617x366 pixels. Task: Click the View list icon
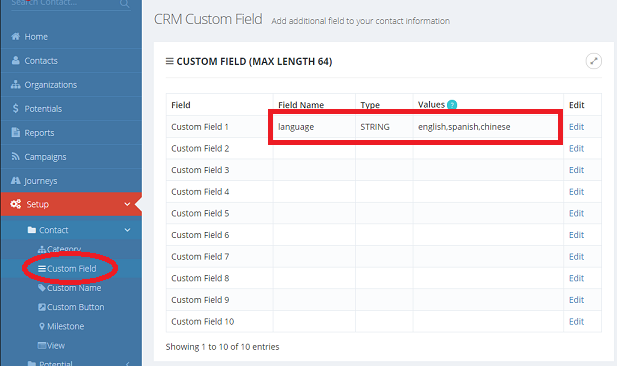(42, 346)
